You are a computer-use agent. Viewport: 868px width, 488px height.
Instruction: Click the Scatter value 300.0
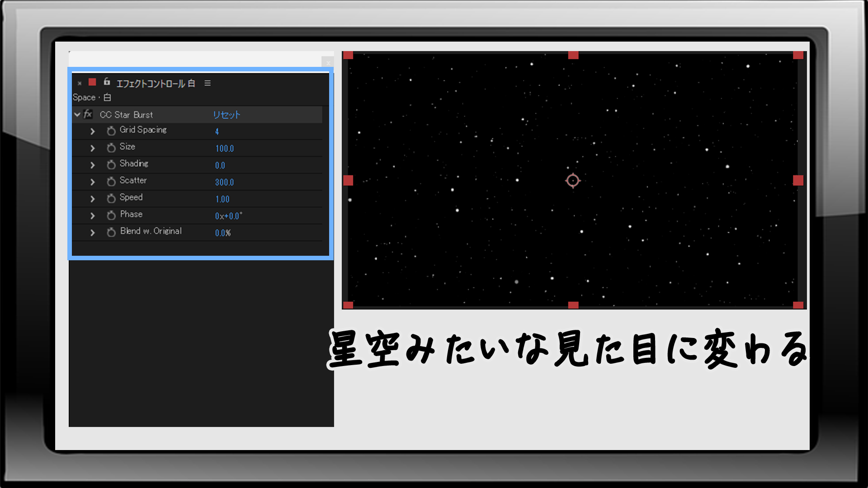[x=225, y=183]
